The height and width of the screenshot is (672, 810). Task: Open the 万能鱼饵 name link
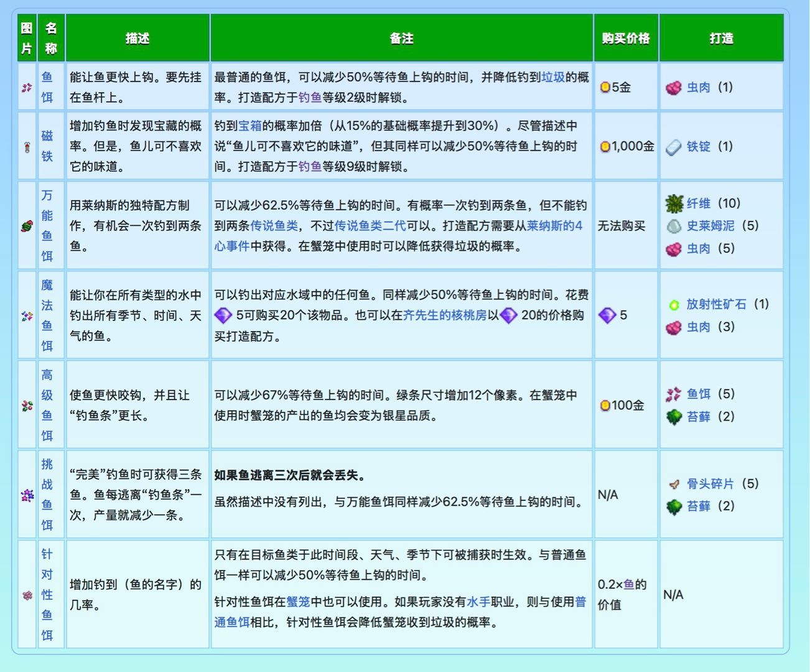pos(47,225)
